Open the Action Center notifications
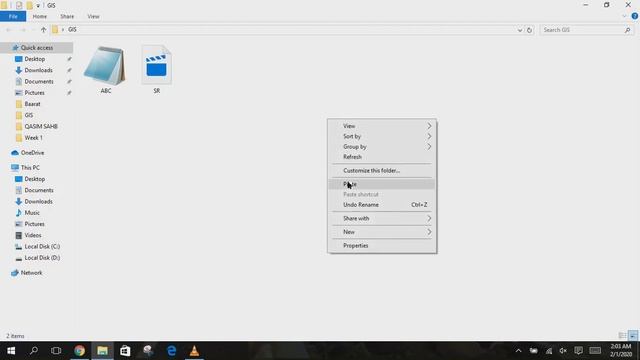This screenshot has width=640, height=360. [578, 351]
